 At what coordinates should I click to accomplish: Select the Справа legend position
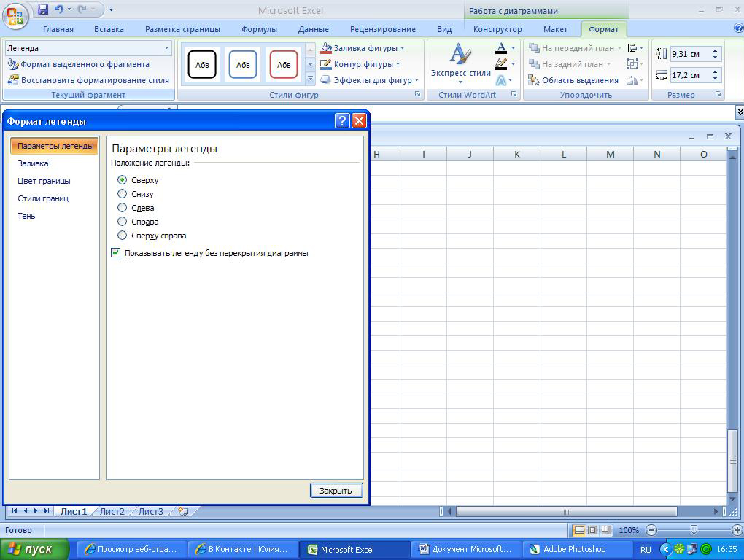tap(122, 221)
